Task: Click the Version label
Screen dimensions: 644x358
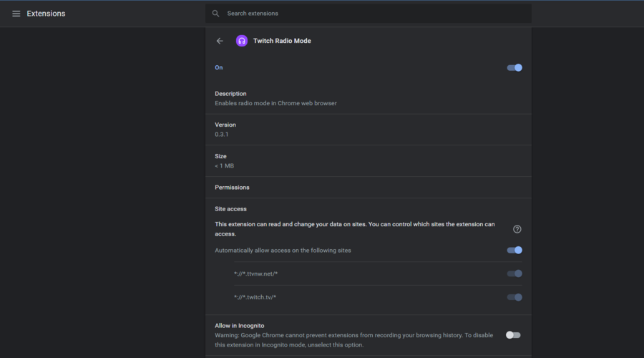Action: point(225,125)
